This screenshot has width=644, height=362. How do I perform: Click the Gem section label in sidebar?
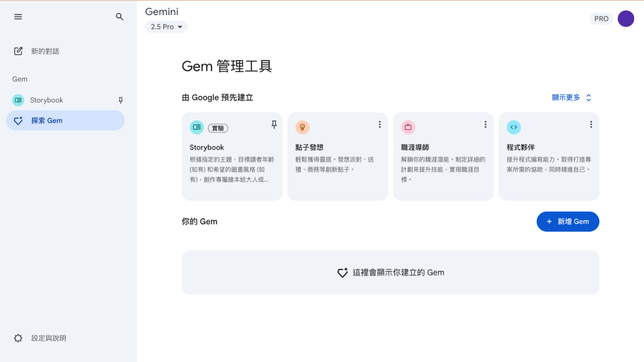20,79
